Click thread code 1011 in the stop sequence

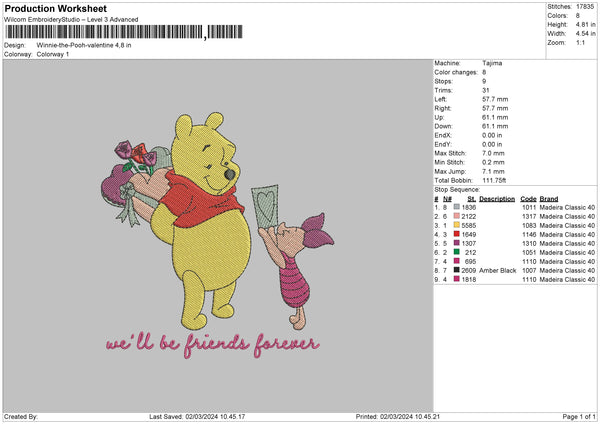[x=529, y=207]
